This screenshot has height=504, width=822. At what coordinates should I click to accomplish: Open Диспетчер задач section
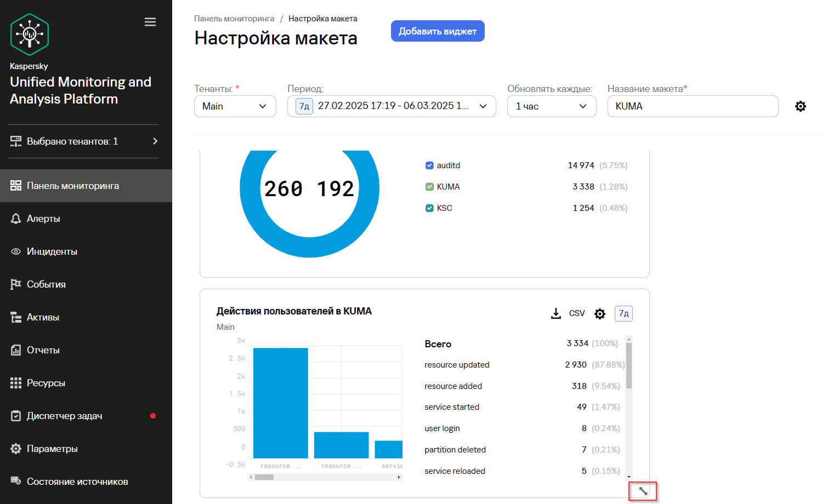click(86, 416)
